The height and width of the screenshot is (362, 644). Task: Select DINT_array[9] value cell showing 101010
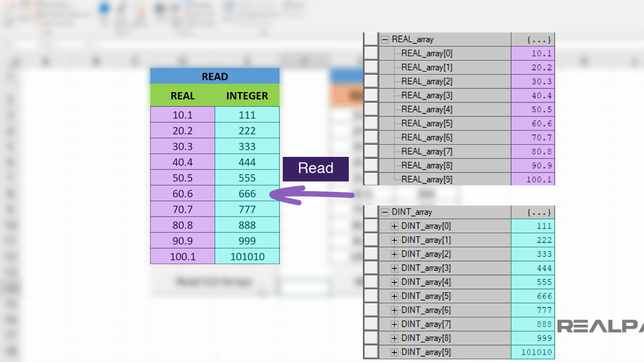[x=533, y=352]
